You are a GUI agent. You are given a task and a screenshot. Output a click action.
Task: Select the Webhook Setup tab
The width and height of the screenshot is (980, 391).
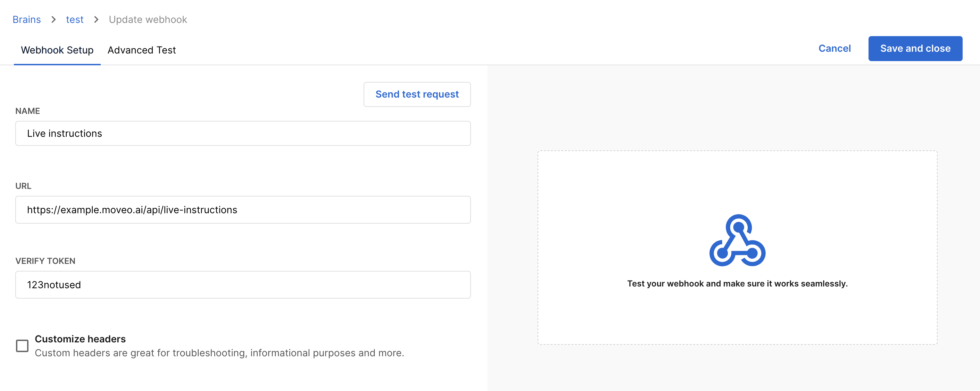tap(57, 50)
